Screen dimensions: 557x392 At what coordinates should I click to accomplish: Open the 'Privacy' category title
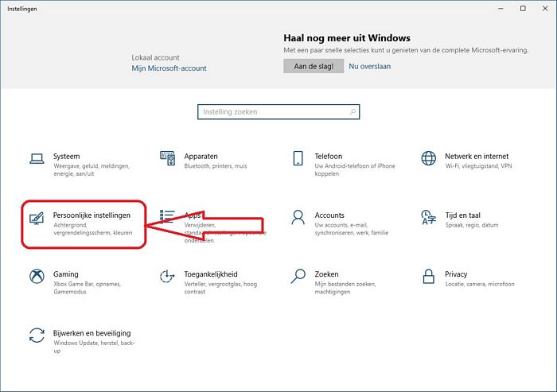[456, 274]
